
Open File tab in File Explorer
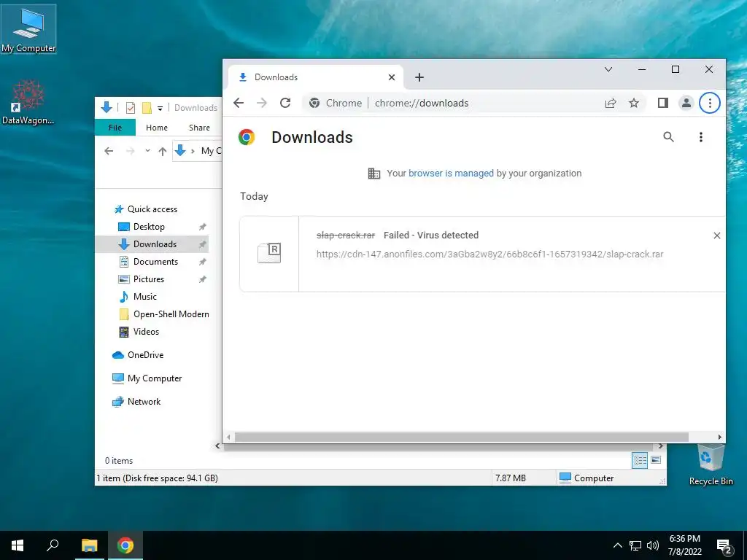[x=115, y=128]
